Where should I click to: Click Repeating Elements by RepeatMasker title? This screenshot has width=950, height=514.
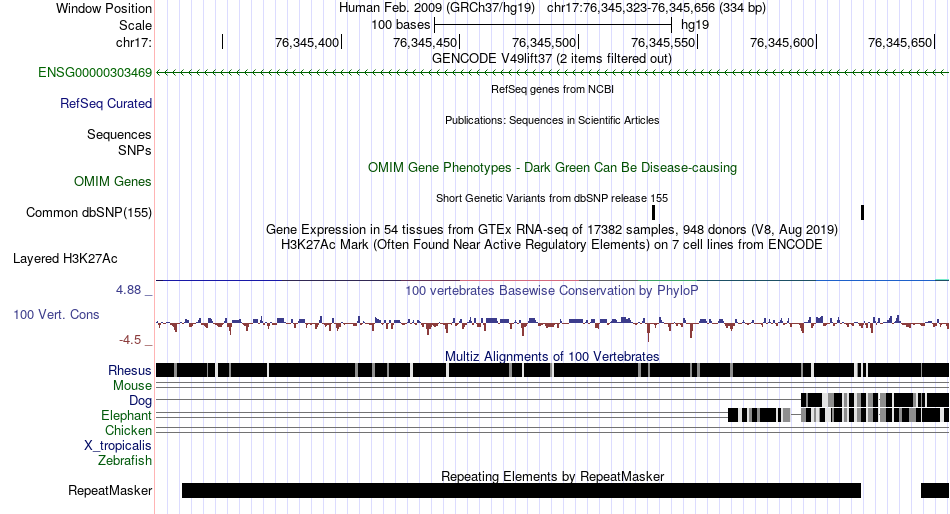(552, 476)
